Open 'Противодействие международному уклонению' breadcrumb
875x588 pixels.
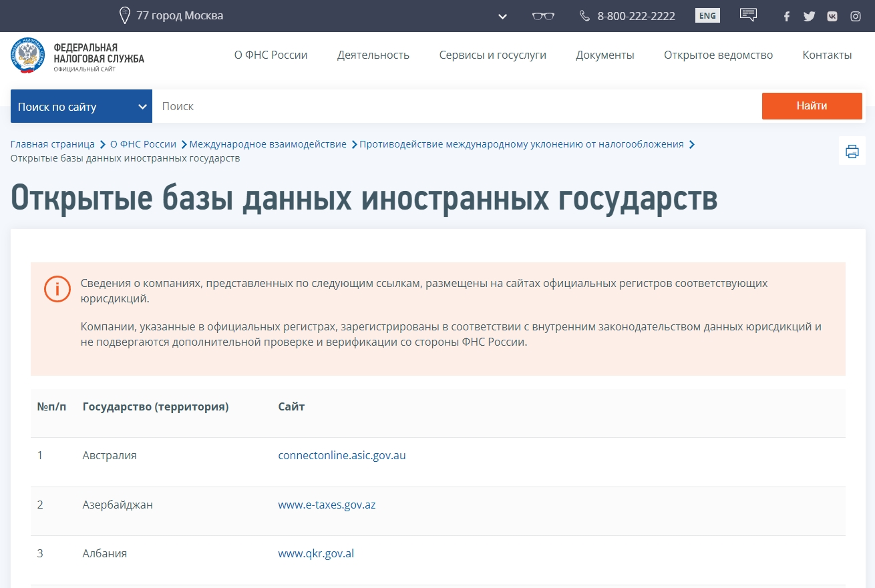(522, 144)
